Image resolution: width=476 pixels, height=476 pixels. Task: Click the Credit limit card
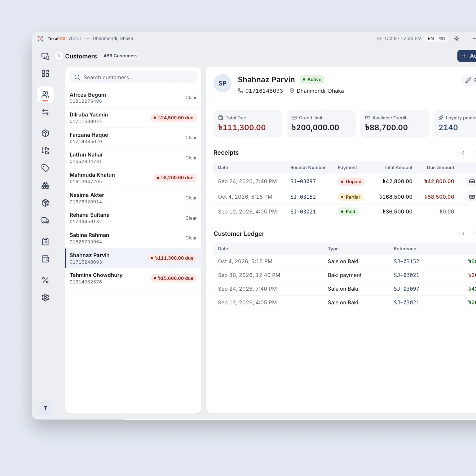(x=321, y=124)
